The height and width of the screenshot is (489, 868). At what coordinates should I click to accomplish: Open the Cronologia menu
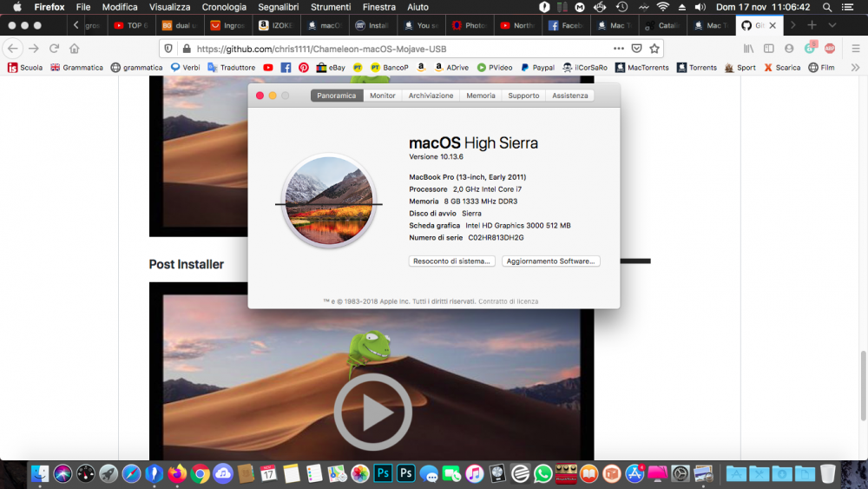[224, 7]
